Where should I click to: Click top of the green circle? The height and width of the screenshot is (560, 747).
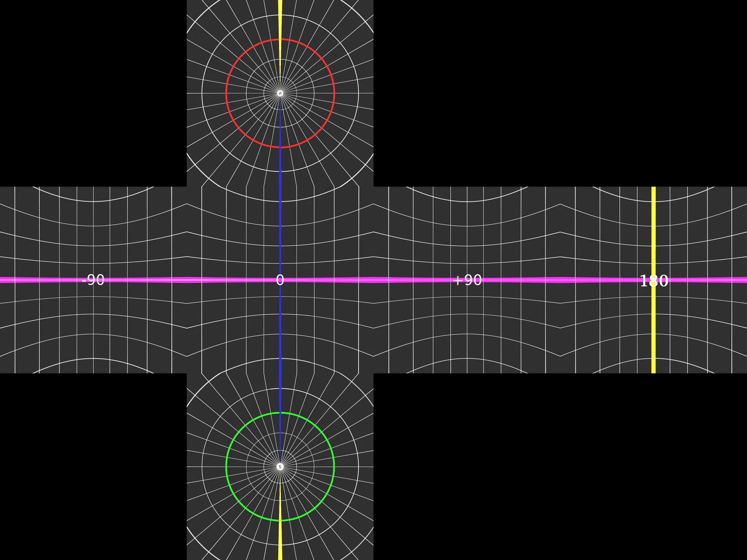point(280,413)
